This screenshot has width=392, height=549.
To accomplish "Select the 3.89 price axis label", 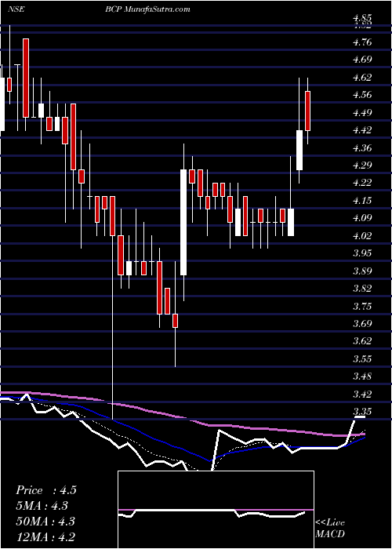I will click(362, 271).
